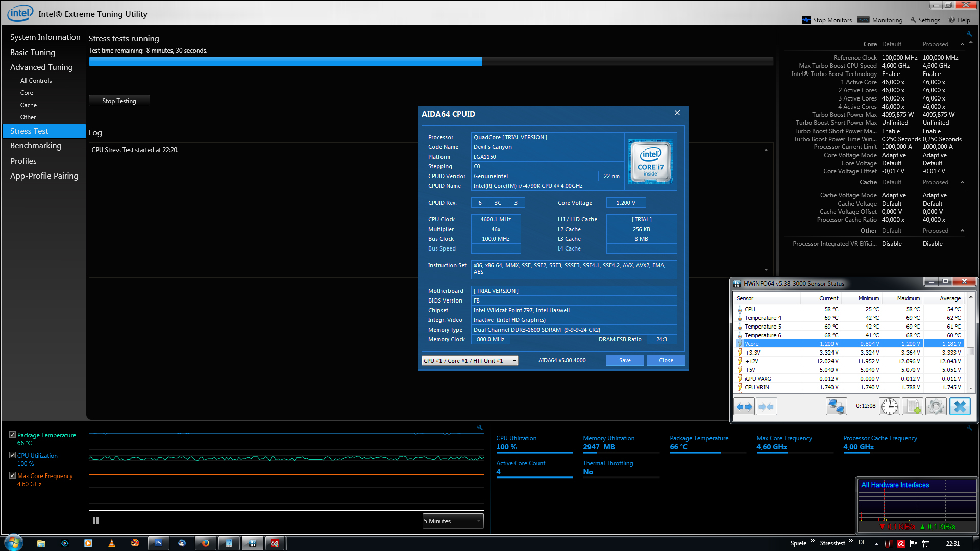
Task: Click Stop Monitors icon in header
Action: (806, 20)
